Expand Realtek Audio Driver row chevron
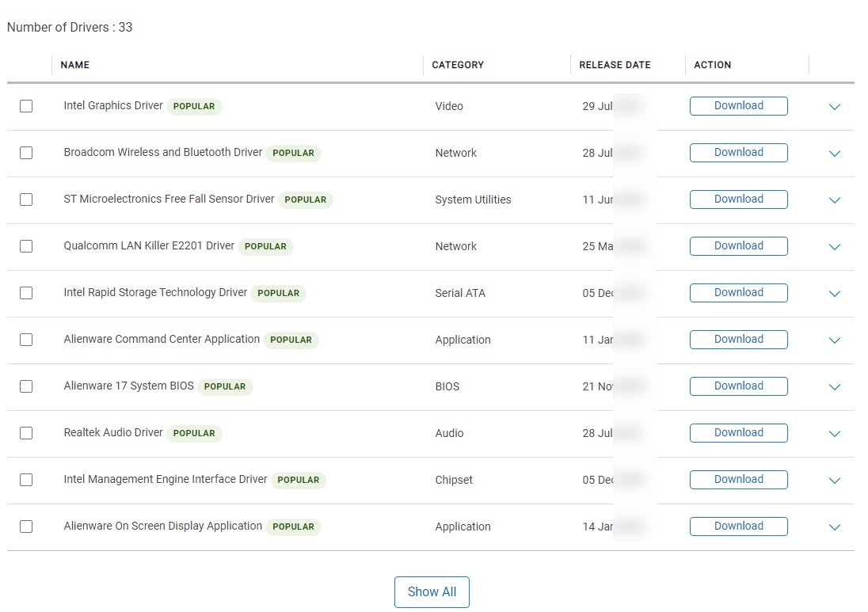868x612 pixels. [x=834, y=434]
